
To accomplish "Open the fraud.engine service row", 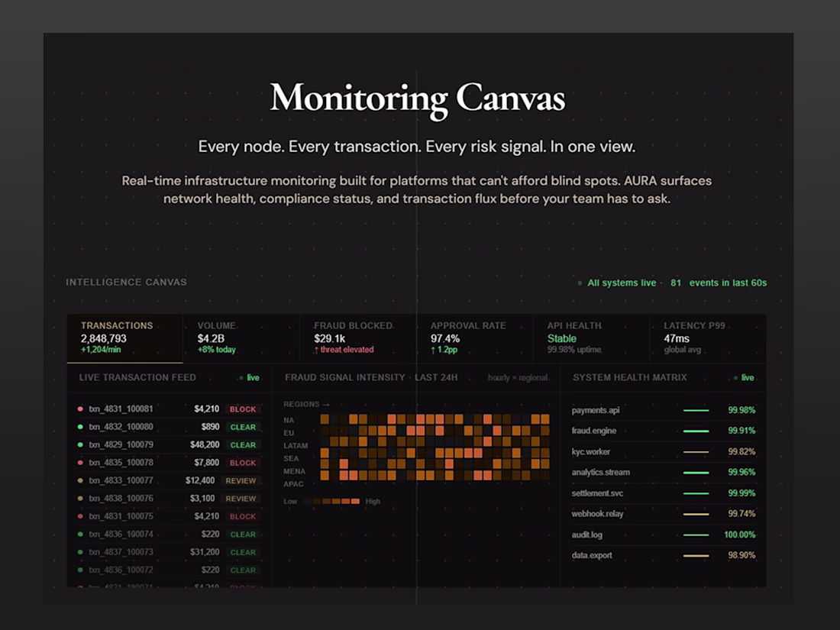I will (663, 431).
